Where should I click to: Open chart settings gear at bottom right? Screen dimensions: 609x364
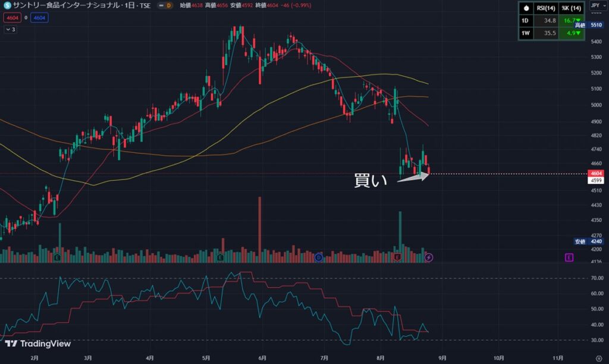pos(599,358)
